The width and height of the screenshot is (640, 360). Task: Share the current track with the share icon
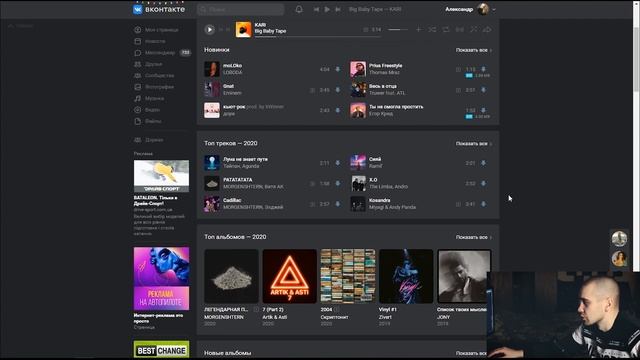point(487,29)
